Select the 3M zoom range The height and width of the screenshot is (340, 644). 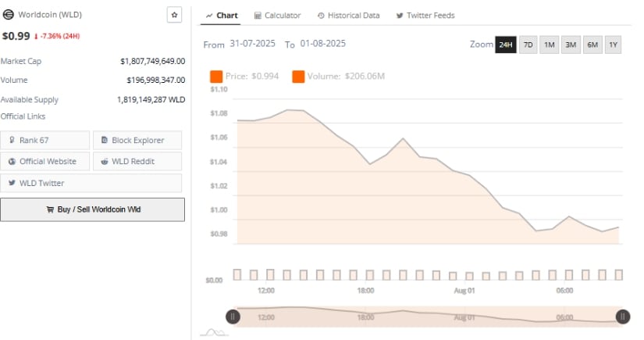pos(571,45)
